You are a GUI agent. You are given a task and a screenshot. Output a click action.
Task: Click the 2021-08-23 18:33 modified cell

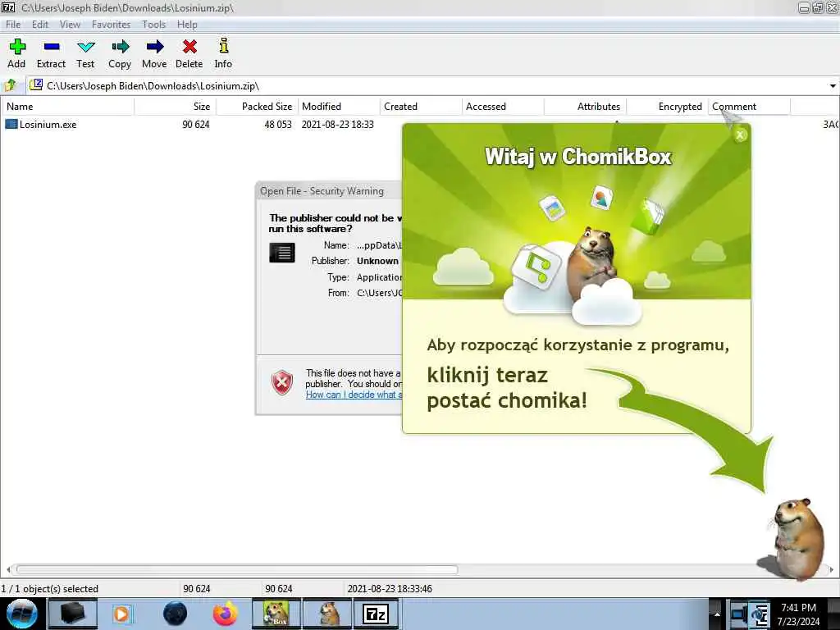click(337, 125)
